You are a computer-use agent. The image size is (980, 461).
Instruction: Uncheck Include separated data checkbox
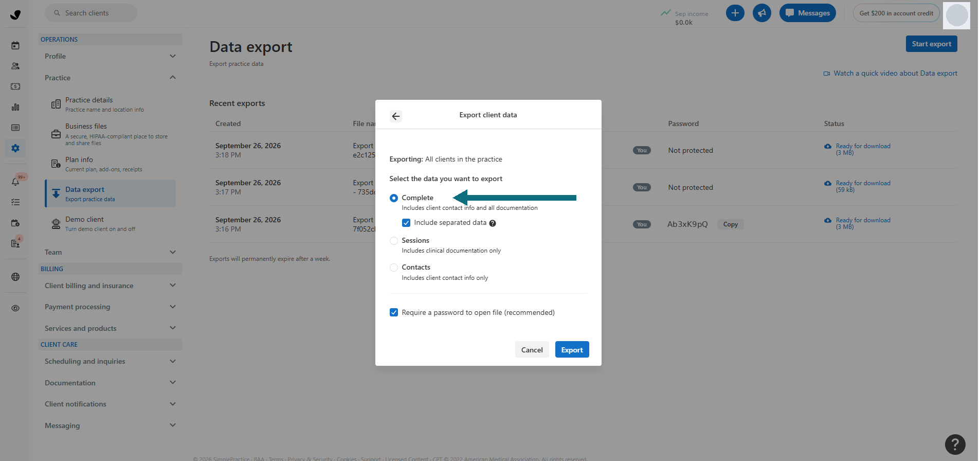click(x=406, y=223)
